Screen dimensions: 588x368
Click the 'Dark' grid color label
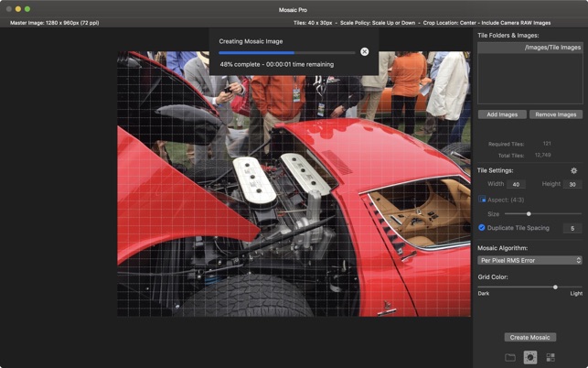click(484, 293)
